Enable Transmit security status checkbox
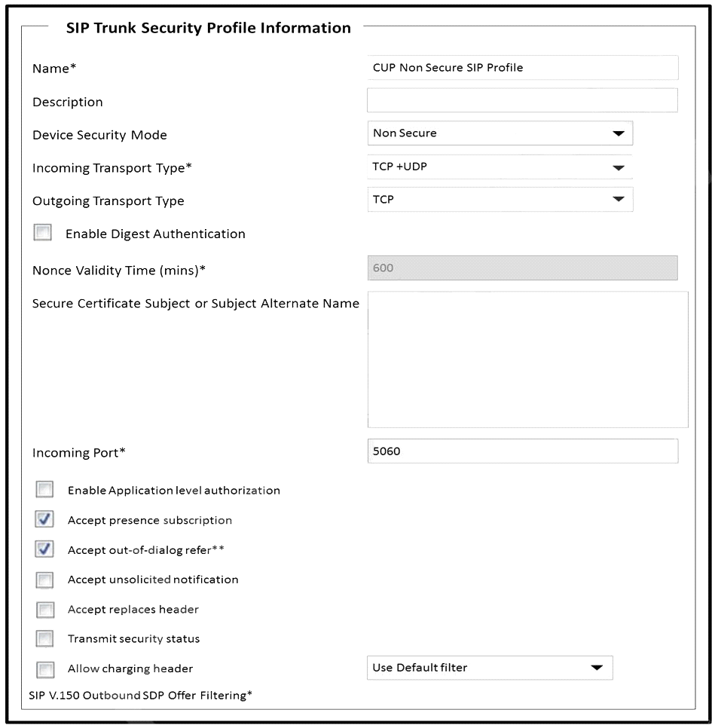The height and width of the screenshot is (728, 718). [45, 639]
